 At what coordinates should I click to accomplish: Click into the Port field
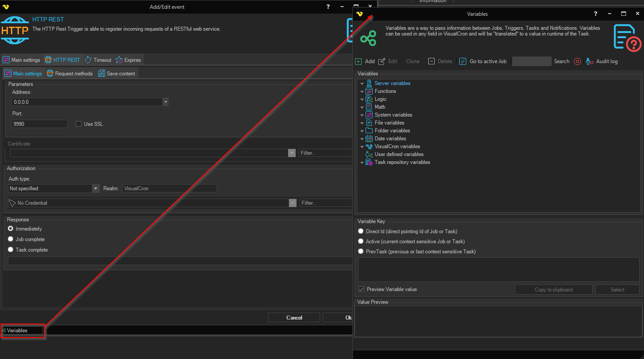tap(39, 124)
